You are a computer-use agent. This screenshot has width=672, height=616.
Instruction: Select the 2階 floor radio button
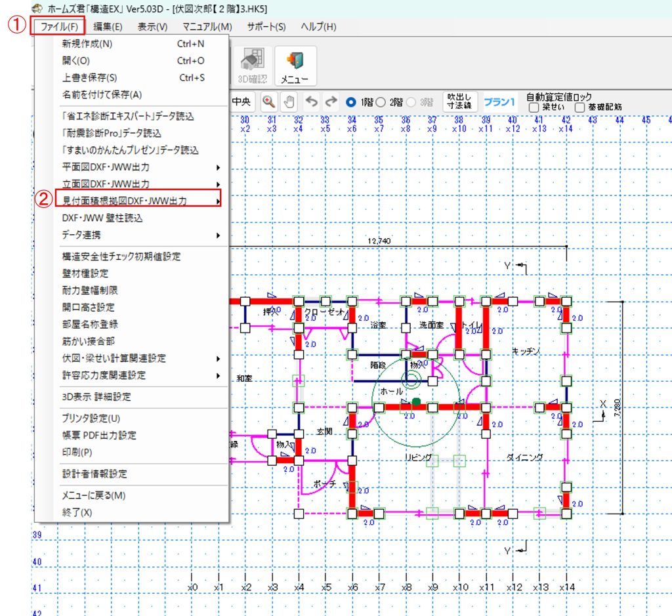380,102
